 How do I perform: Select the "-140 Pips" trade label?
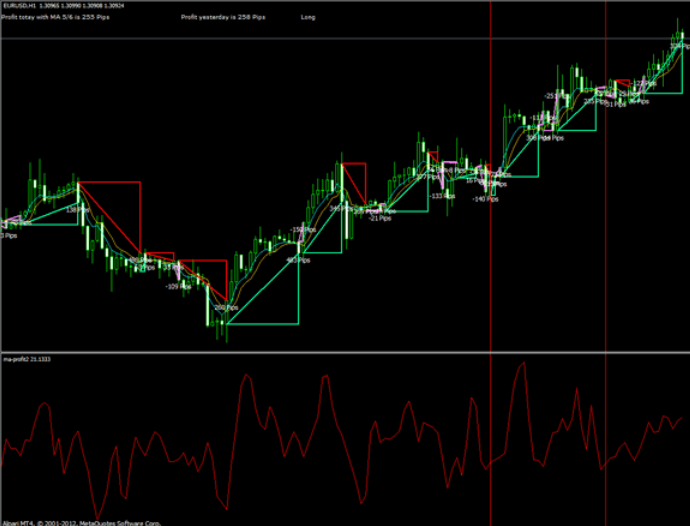point(485,199)
